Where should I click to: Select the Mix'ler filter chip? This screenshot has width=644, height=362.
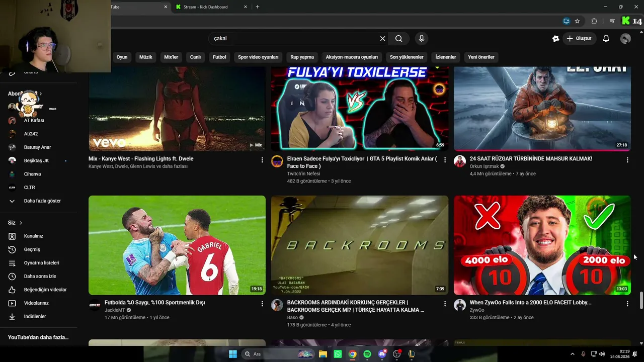[x=171, y=57]
